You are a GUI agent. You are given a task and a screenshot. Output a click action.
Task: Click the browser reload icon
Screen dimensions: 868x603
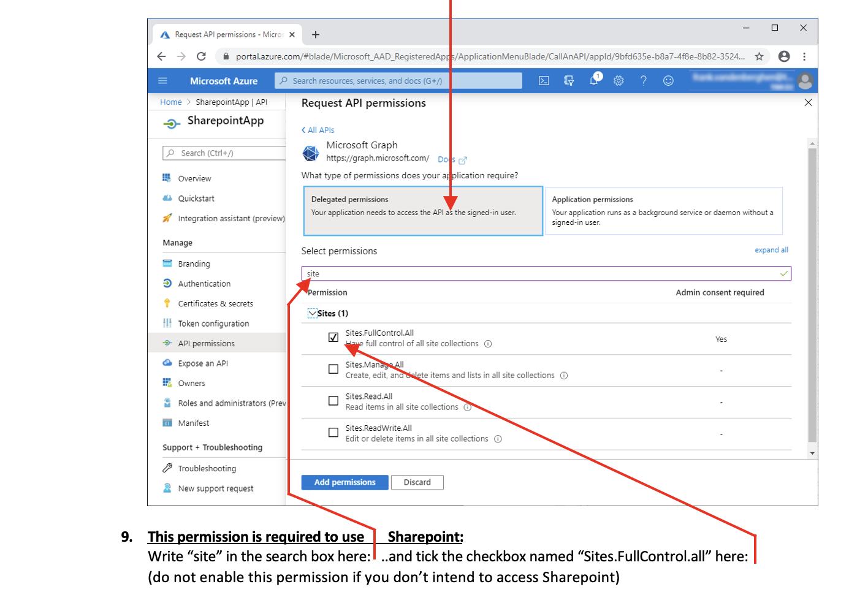coord(201,56)
